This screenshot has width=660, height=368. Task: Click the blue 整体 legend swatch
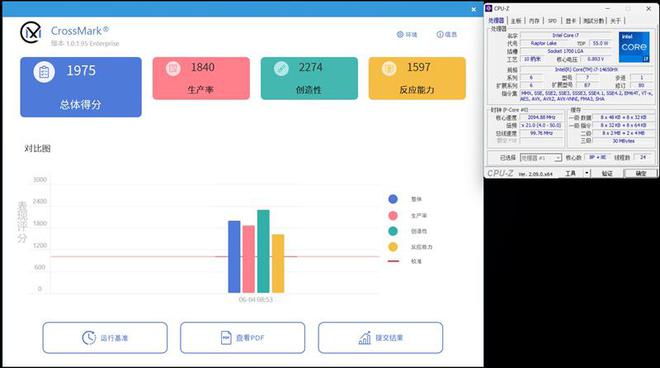click(393, 199)
